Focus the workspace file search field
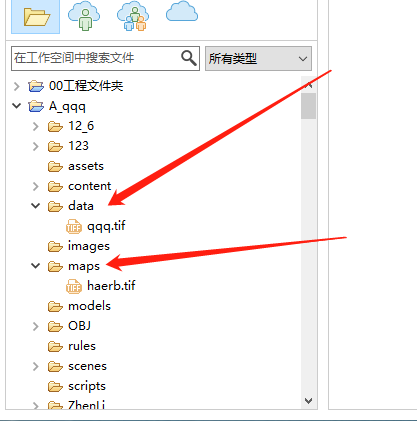Screen dimensions: 417x421 (x=105, y=58)
